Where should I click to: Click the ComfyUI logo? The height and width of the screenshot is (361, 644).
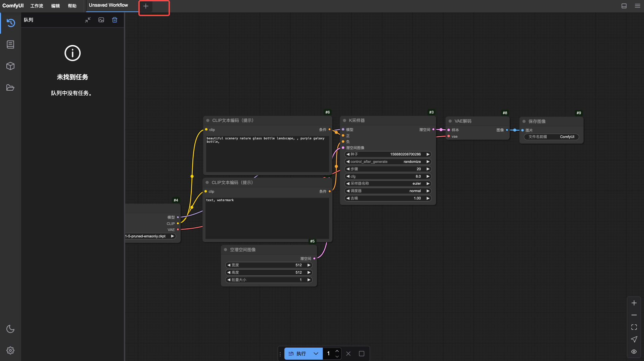[x=13, y=6]
